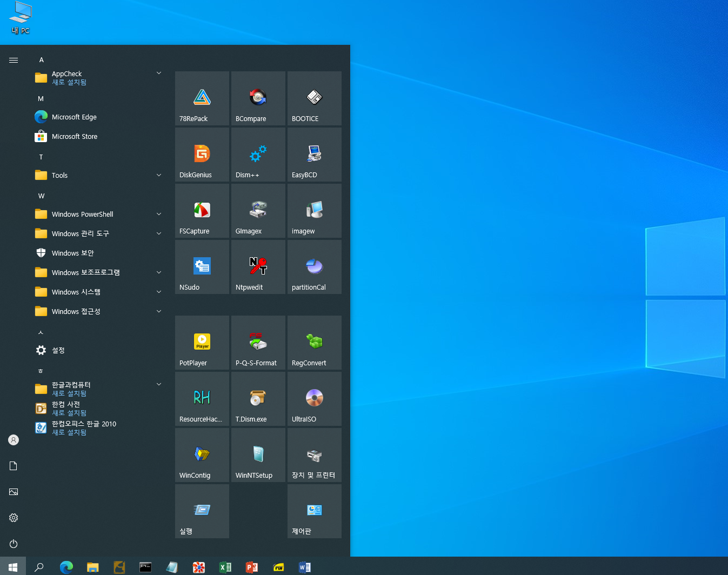The height and width of the screenshot is (575, 728).
Task: Open 설정 in the app list
Action: [x=98, y=350]
